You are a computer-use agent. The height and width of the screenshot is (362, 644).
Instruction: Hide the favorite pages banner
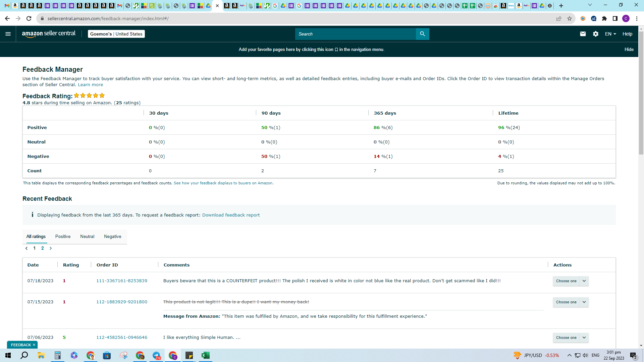(x=629, y=49)
